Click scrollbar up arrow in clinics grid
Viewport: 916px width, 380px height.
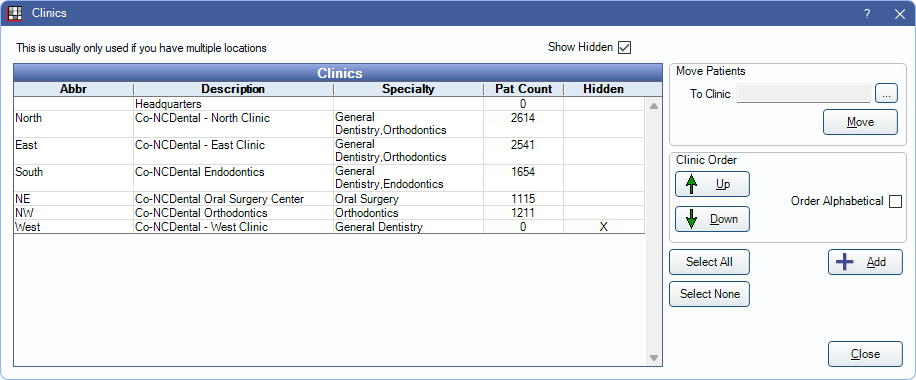pos(654,106)
